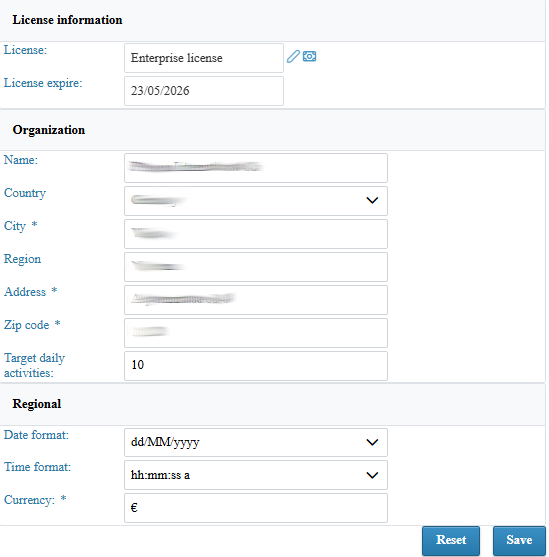549x557 pixels.
Task: Focus the Zip code field
Action: (256, 333)
